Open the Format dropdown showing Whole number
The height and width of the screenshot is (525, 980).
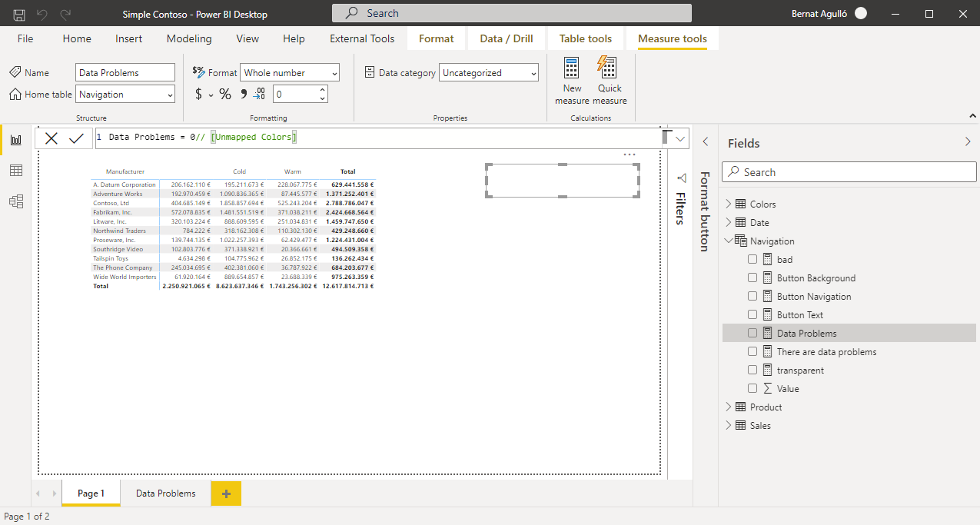[289, 73]
